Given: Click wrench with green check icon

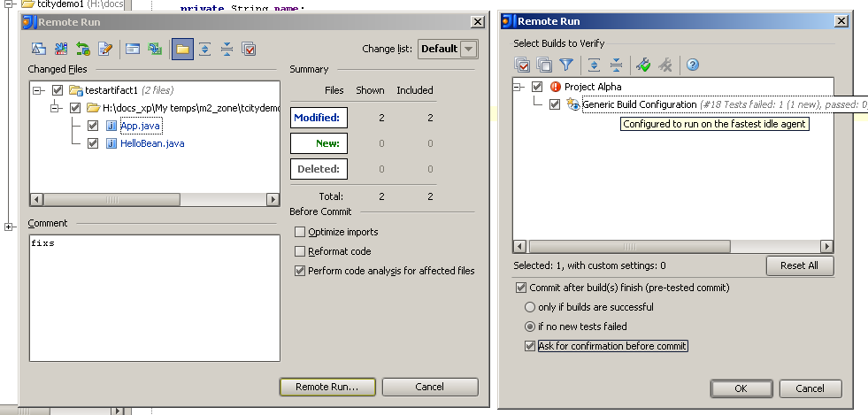Looking at the screenshot, I should (642, 65).
